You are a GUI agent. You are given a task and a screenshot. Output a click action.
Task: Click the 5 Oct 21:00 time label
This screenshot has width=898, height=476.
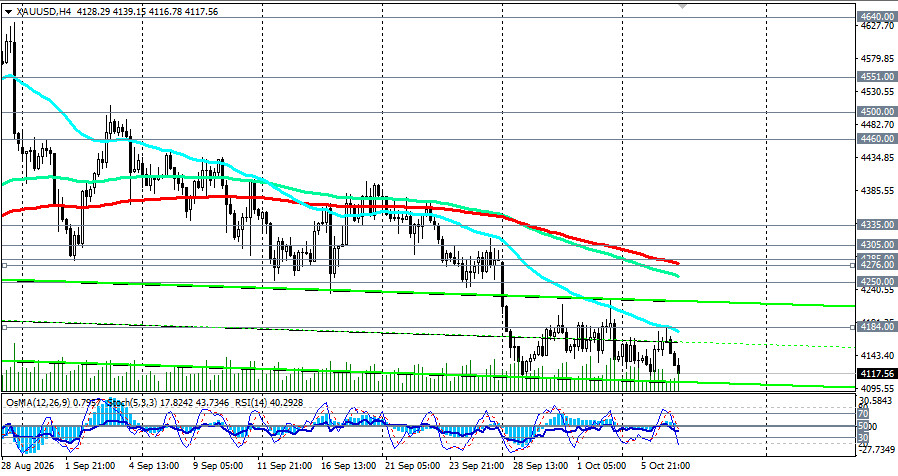point(665,466)
